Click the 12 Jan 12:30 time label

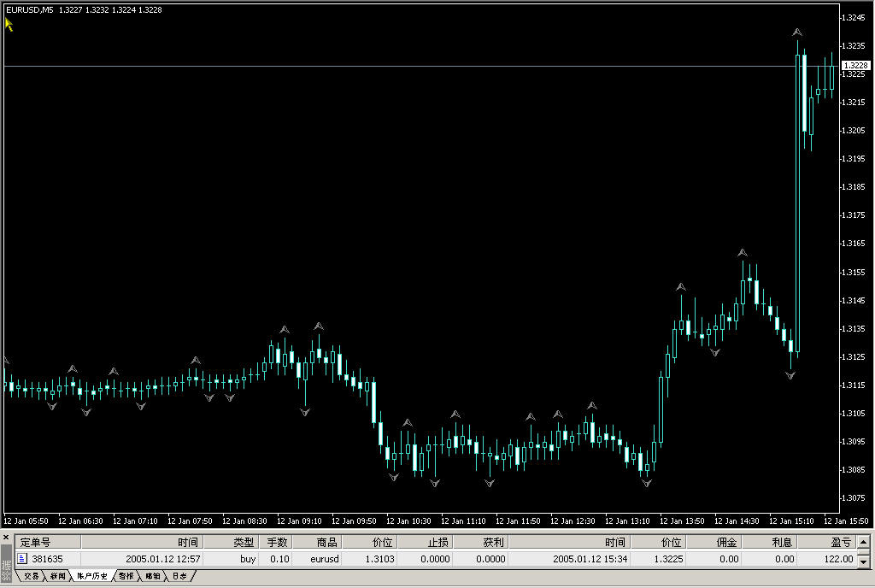573,521
